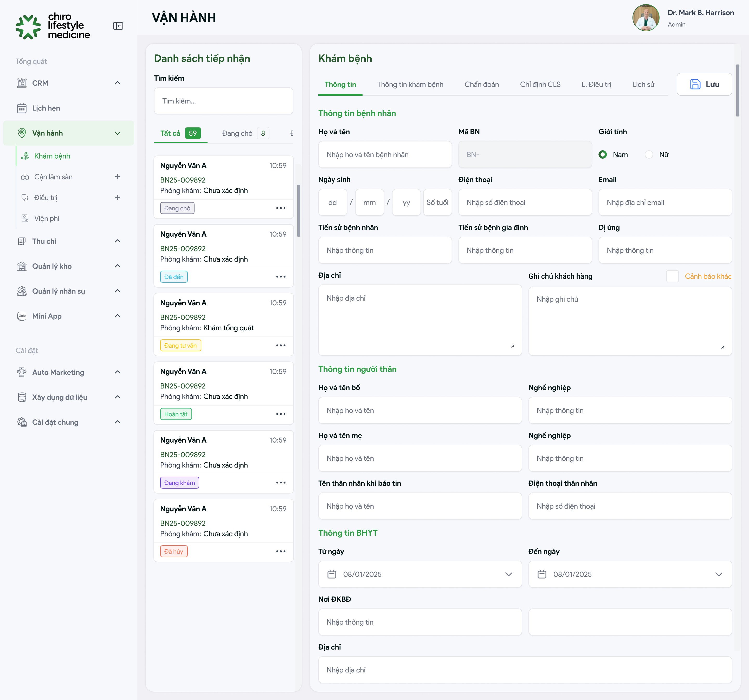
Task: Open three-dot menu on Đang chờ card
Action: pos(281,208)
